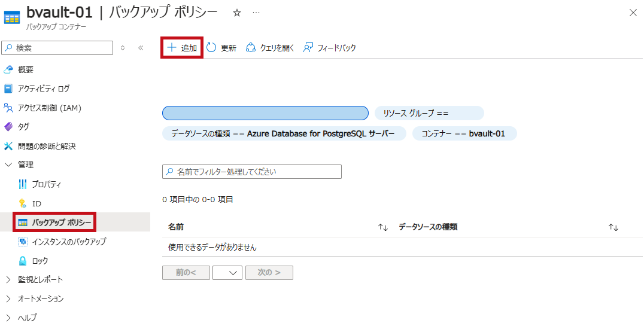Viewport: 644px width, 326px height.
Task: Open the page number dropdown
Action: pyautogui.click(x=227, y=273)
